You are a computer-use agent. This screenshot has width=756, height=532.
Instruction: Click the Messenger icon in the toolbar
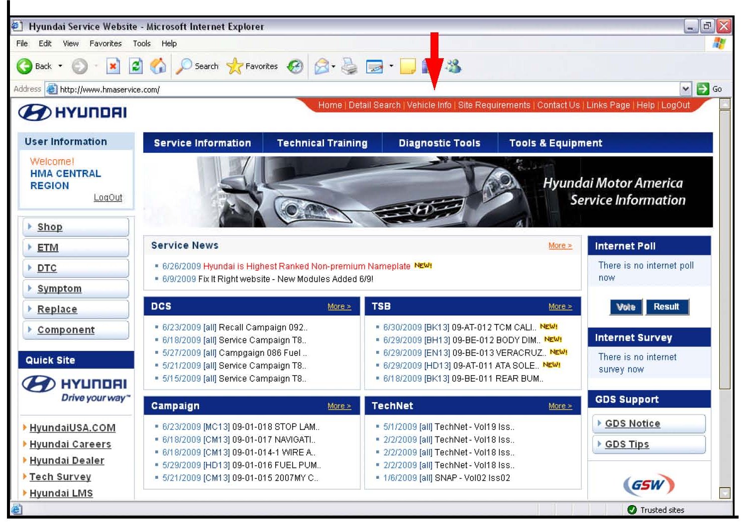tap(453, 66)
